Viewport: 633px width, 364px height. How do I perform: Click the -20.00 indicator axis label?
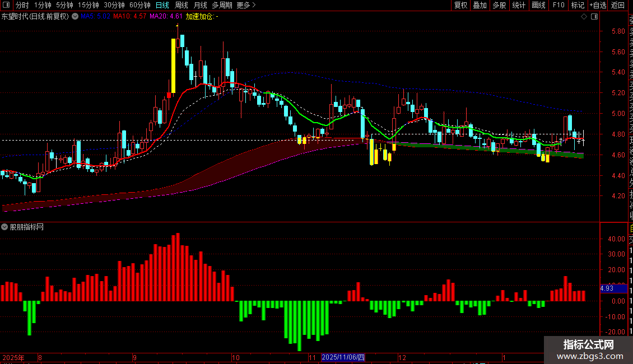pos(615,332)
